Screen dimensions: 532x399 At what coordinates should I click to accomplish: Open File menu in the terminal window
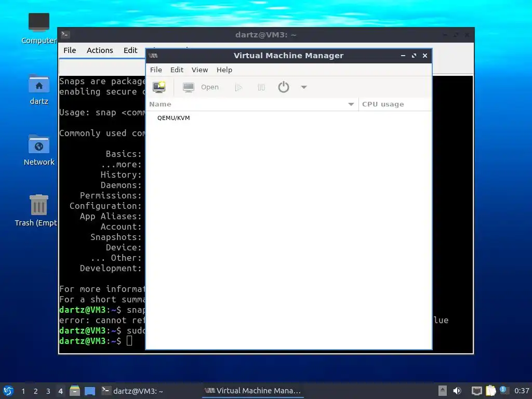pyautogui.click(x=70, y=50)
